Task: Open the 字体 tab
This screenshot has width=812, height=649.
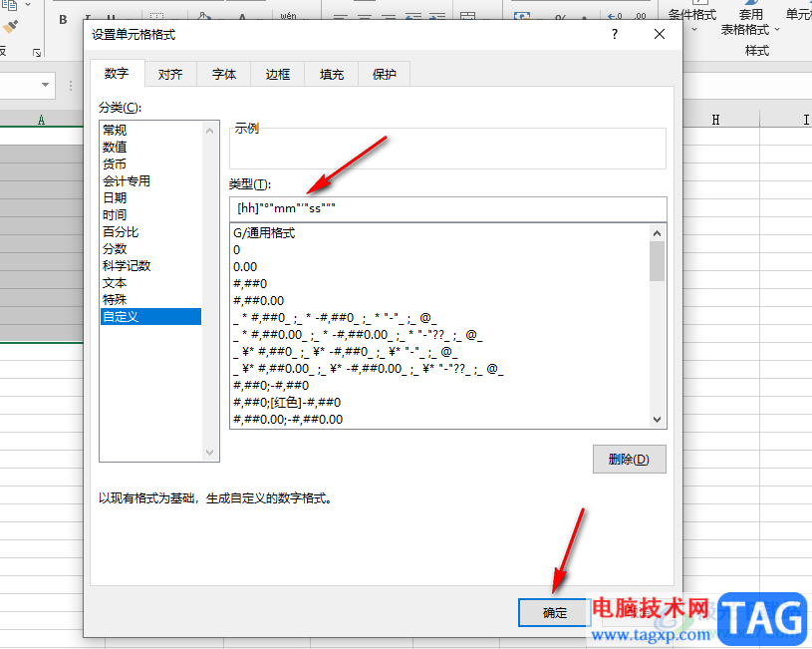Action: [224, 74]
